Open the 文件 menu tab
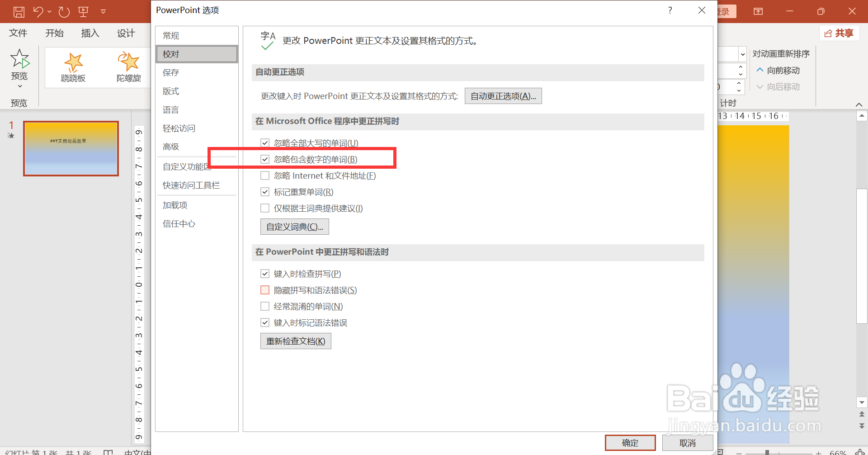Viewport: 868px width, 455px height. [18, 33]
